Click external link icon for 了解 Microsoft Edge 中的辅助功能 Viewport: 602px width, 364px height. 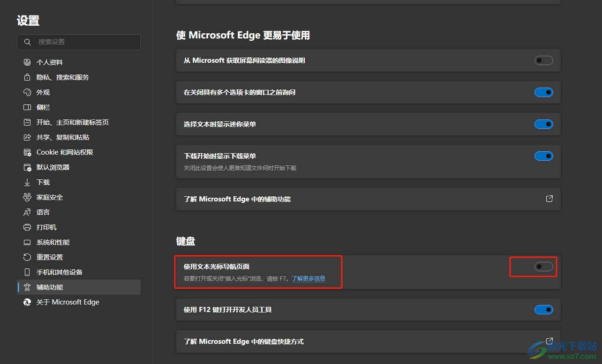(x=549, y=199)
